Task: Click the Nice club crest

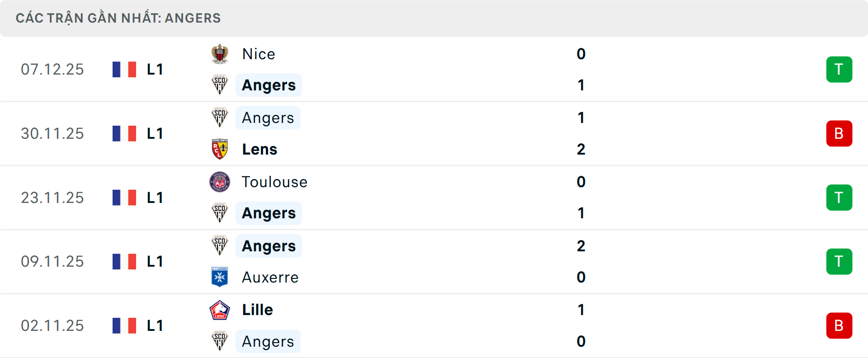Action: tap(220, 54)
